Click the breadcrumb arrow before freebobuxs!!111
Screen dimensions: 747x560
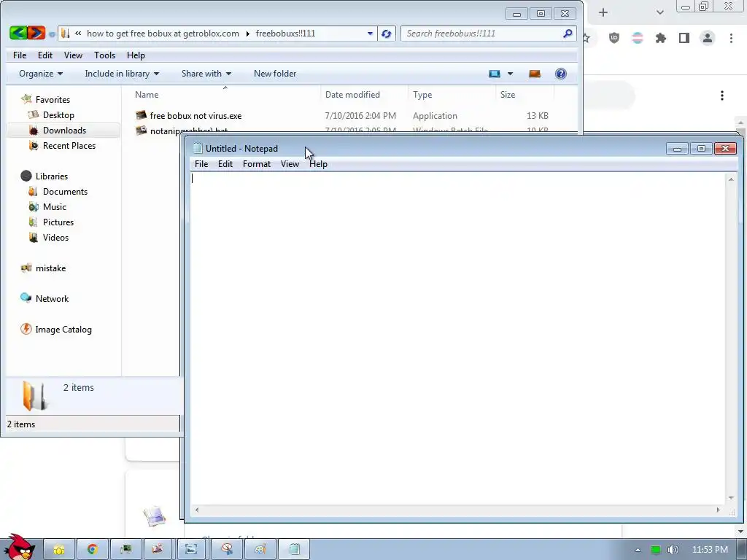tap(248, 34)
